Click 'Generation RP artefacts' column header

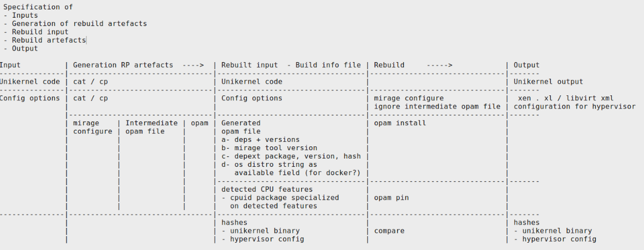coord(123,65)
